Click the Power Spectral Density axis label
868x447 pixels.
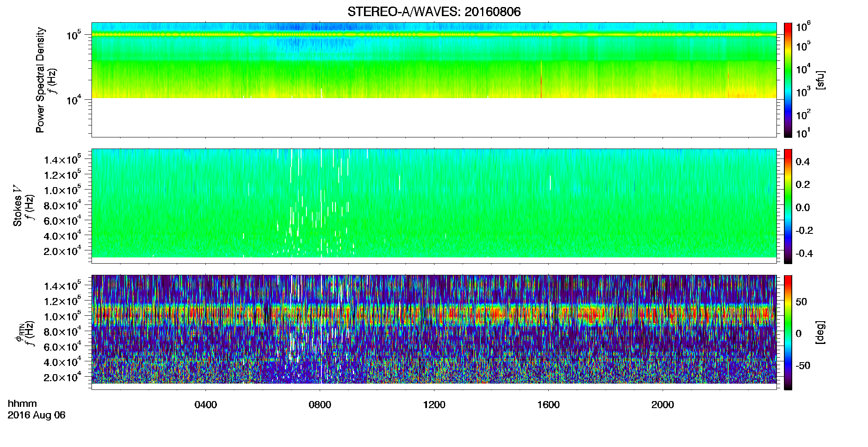40,80
